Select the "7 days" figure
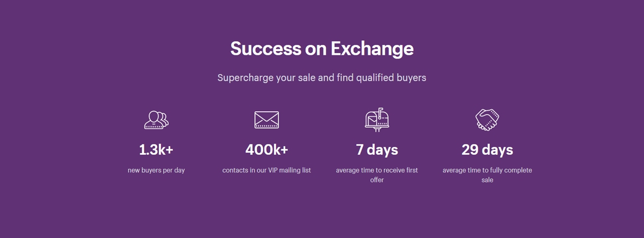 coord(377,149)
